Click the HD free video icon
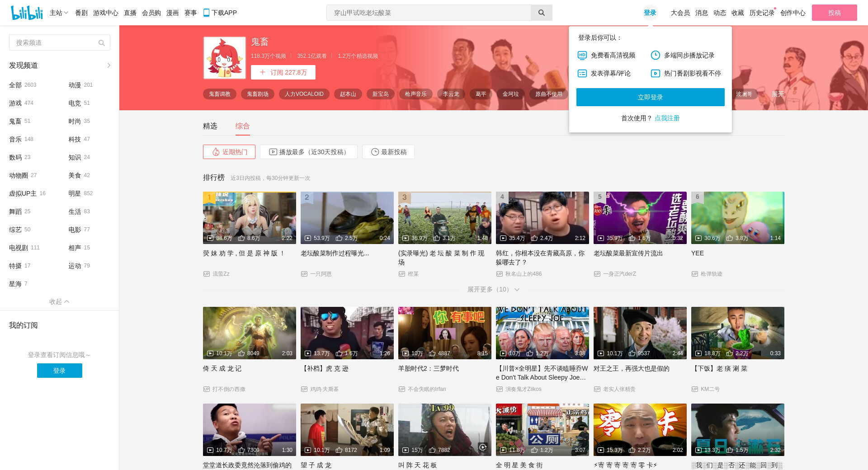 582,55
